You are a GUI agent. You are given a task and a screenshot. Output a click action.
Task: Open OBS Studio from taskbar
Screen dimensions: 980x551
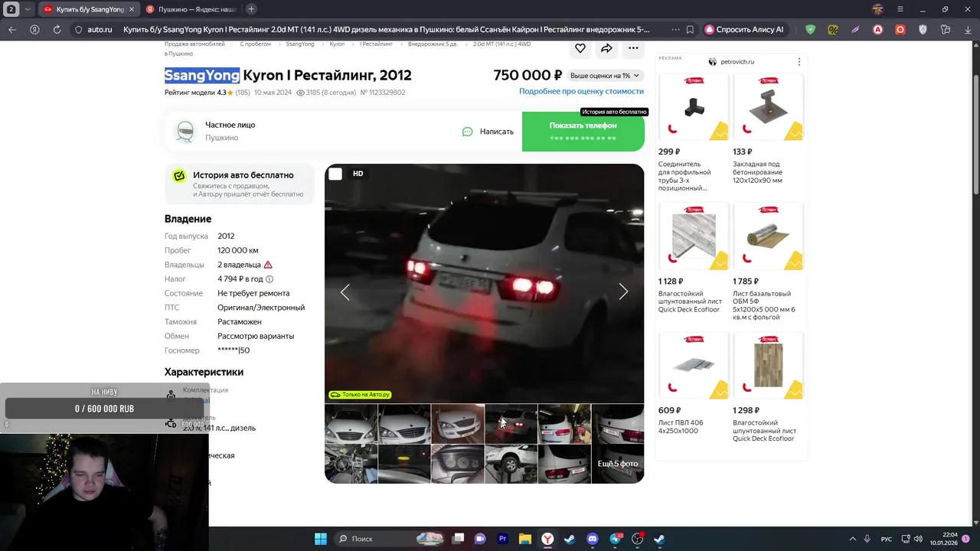637,539
